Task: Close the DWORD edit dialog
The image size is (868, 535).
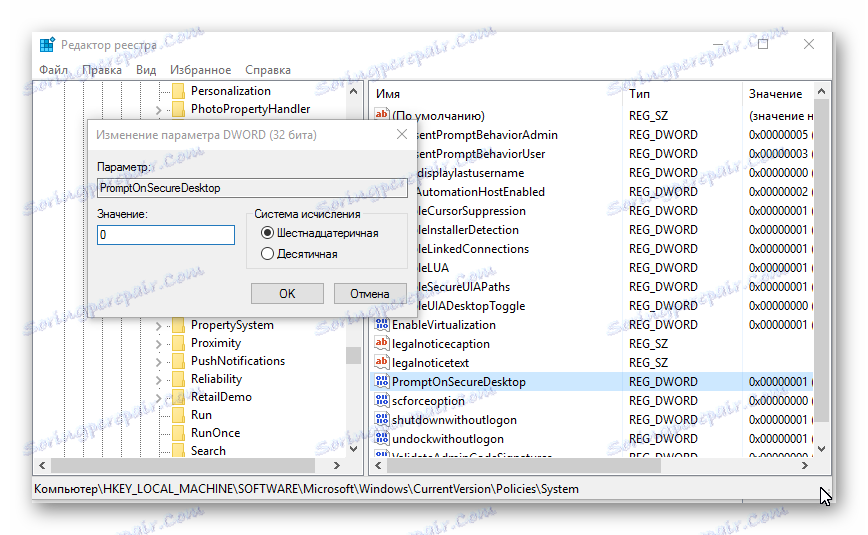Action: (402, 134)
